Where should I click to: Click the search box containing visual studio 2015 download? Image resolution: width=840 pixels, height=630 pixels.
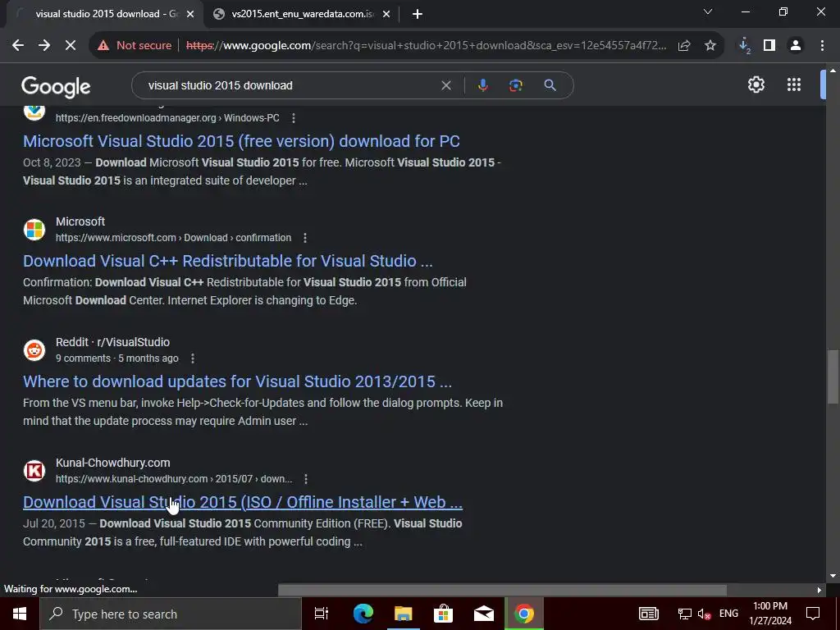pos(290,85)
